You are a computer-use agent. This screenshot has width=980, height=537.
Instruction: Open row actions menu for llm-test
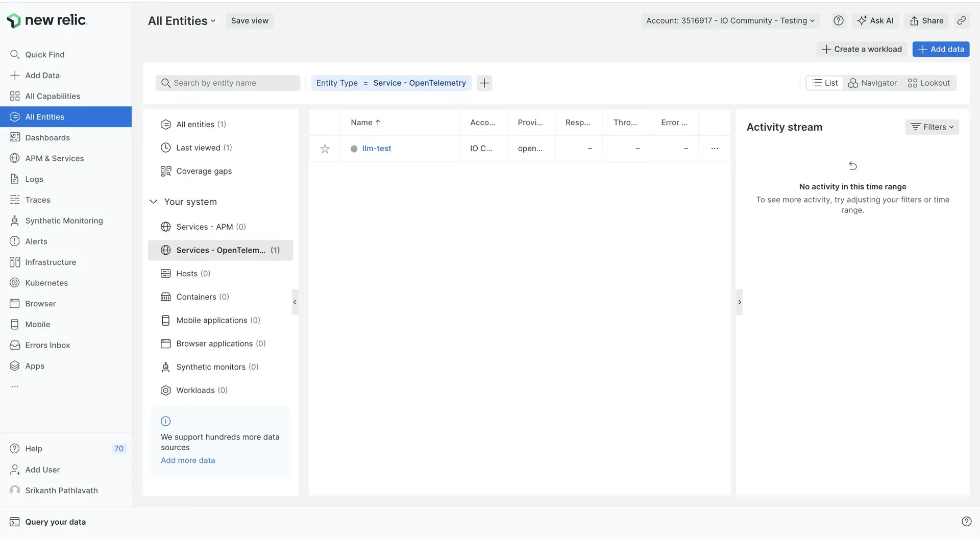[715, 149]
